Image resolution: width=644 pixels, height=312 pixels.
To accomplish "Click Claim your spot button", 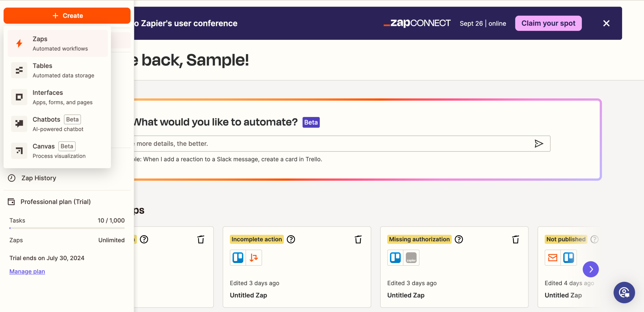I will pos(548,23).
